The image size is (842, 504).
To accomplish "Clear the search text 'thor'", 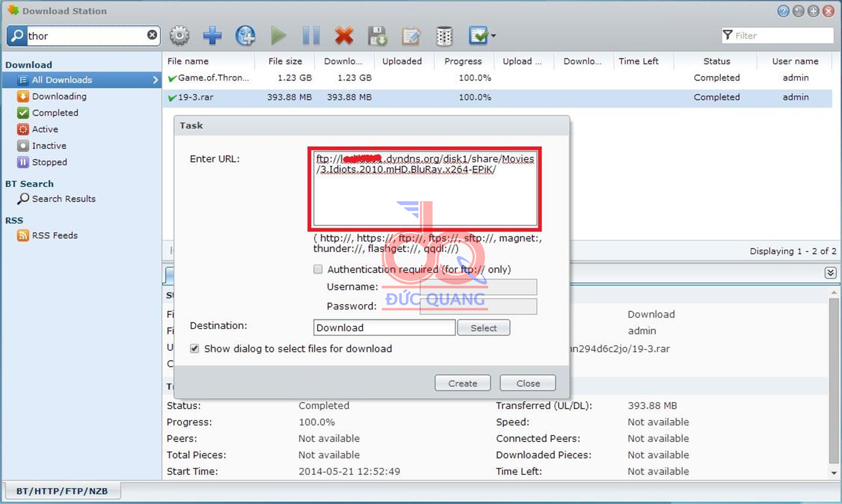I will point(152,35).
